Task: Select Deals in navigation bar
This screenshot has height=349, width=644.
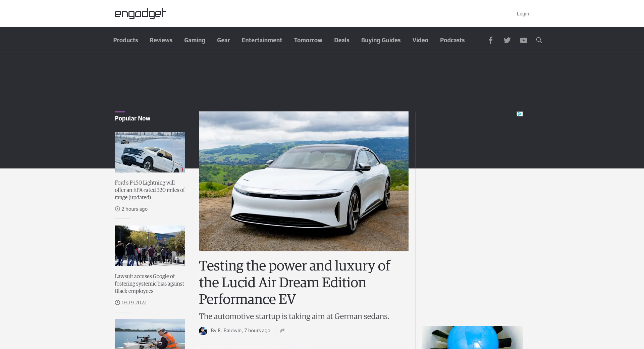Action: click(341, 40)
